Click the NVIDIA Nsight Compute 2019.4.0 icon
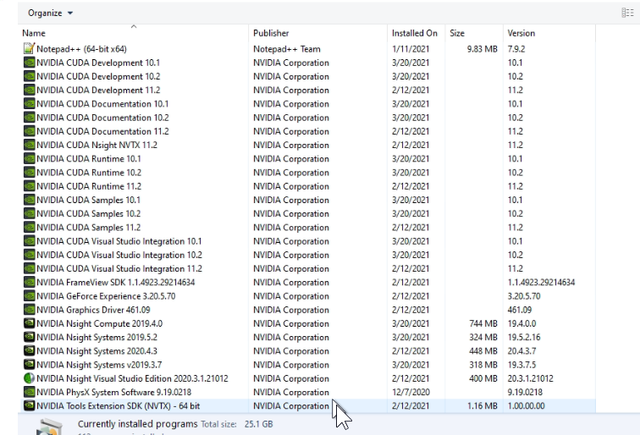 pos(29,323)
